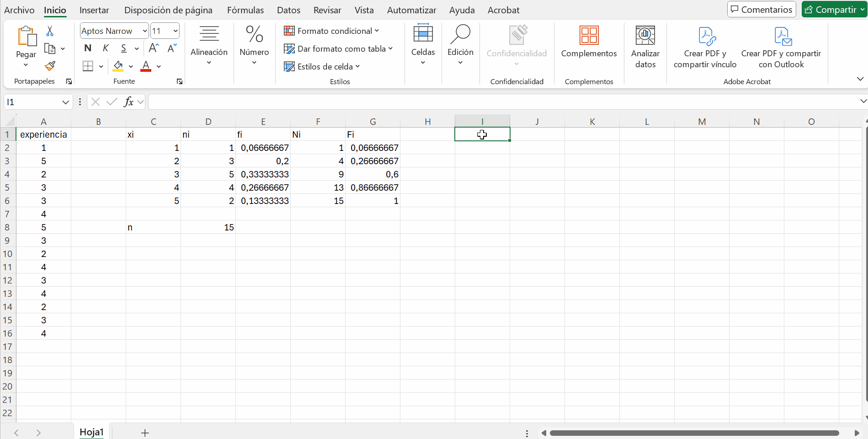This screenshot has height=439, width=868.
Task: Click the Cut scissors icon
Action: pyautogui.click(x=50, y=31)
